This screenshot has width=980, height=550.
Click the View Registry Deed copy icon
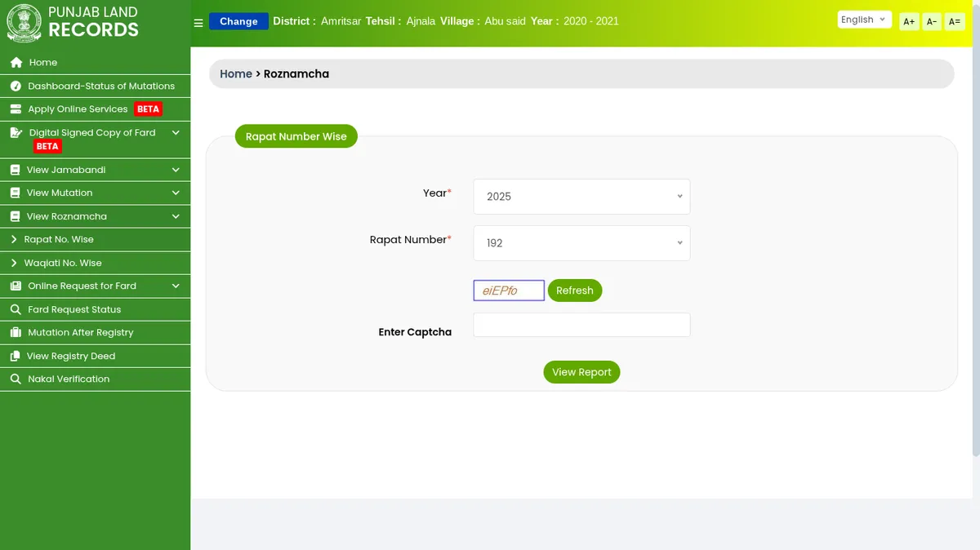pos(16,357)
